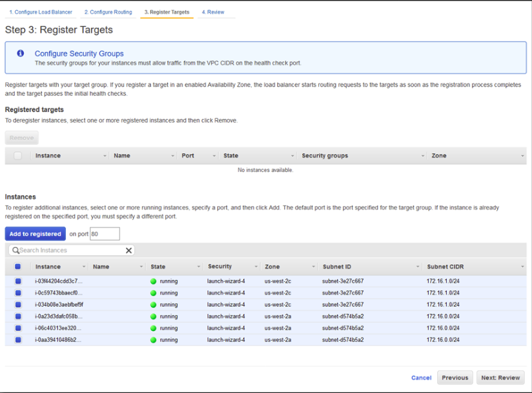This screenshot has height=393, width=532.
Task: Click subnet-3e27c667 in i-0c59743bbaecf0 row
Action: coord(343,293)
